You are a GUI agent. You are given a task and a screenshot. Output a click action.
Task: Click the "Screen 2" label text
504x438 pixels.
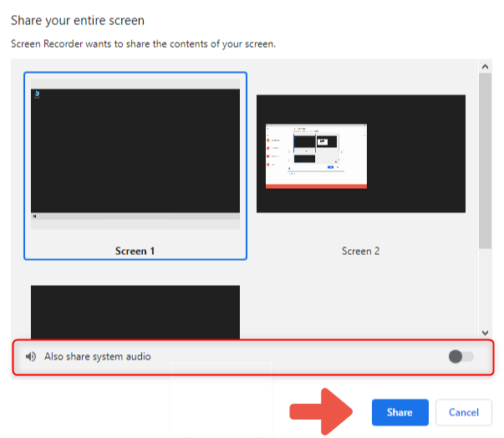pyautogui.click(x=360, y=251)
